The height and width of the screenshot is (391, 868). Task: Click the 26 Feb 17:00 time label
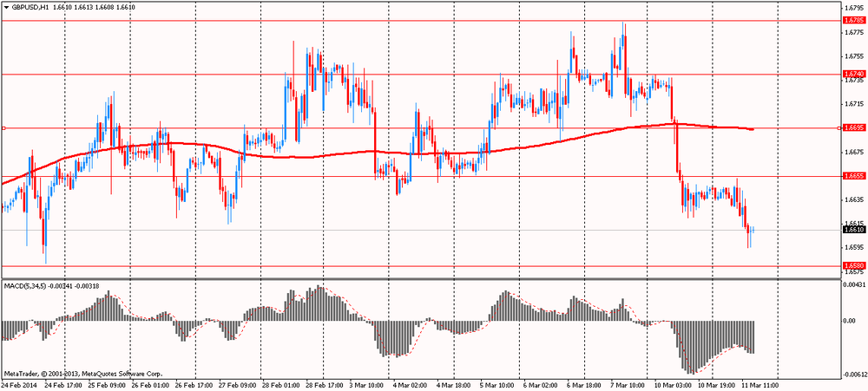(195, 384)
